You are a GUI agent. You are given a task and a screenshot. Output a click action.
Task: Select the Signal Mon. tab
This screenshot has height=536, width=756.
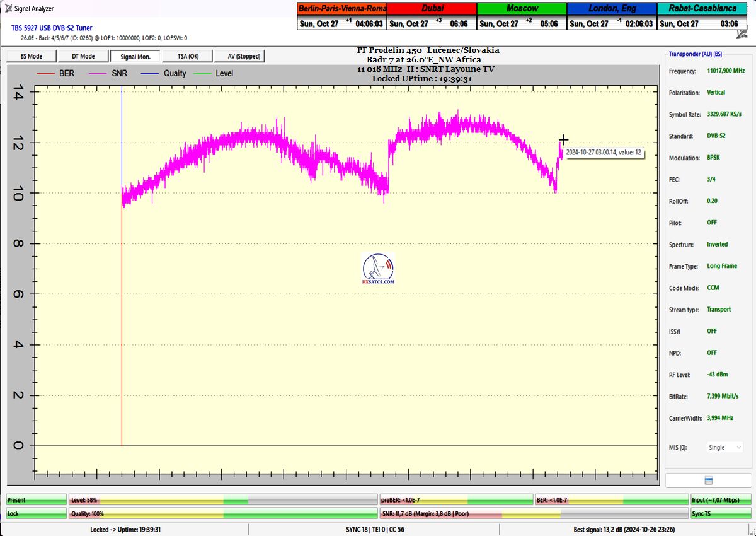[135, 56]
